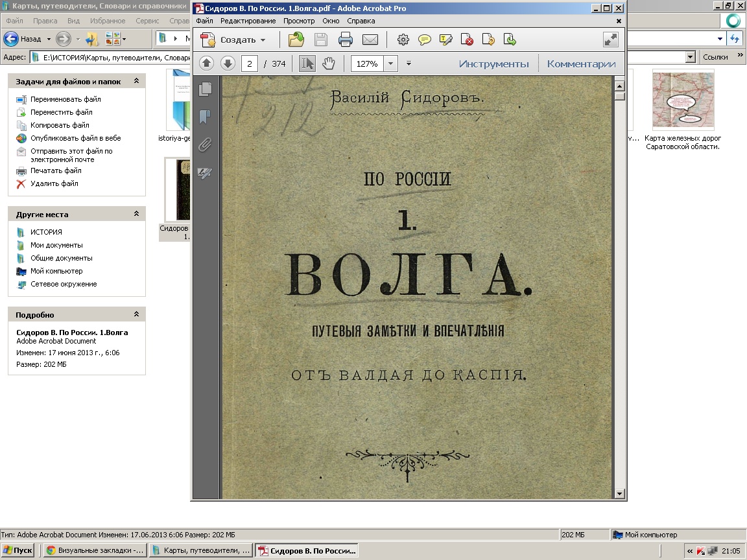Add a sticky note comment
The width and height of the screenshot is (747, 560).
pyautogui.click(x=425, y=40)
